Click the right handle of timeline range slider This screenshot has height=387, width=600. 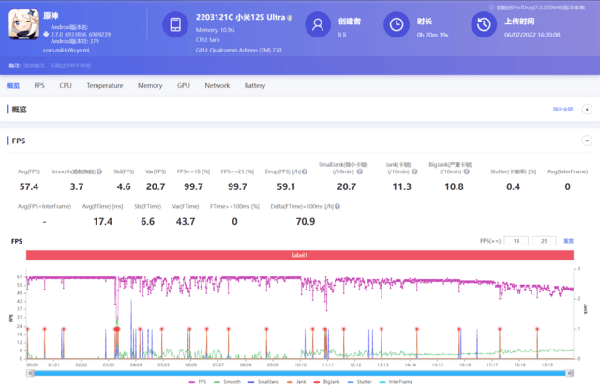coord(570,373)
